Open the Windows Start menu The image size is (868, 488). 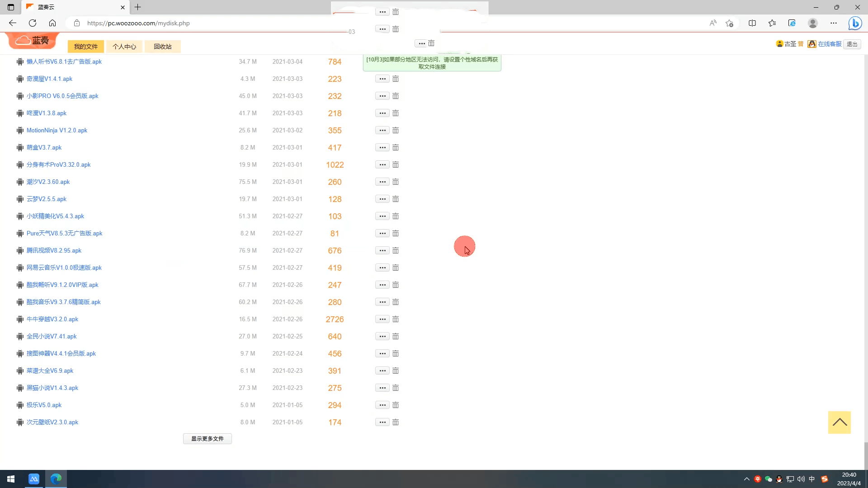[11, 479]
